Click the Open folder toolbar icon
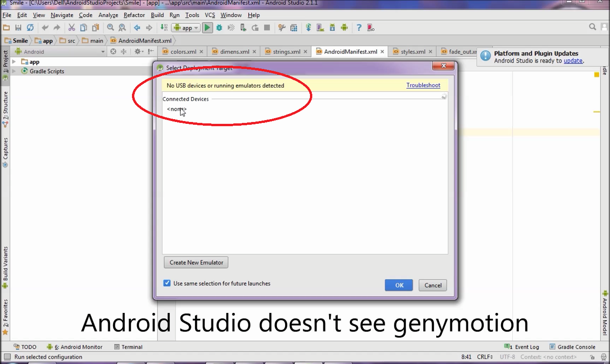Viewport: 610px width, 364px height. tap(7, 28)
